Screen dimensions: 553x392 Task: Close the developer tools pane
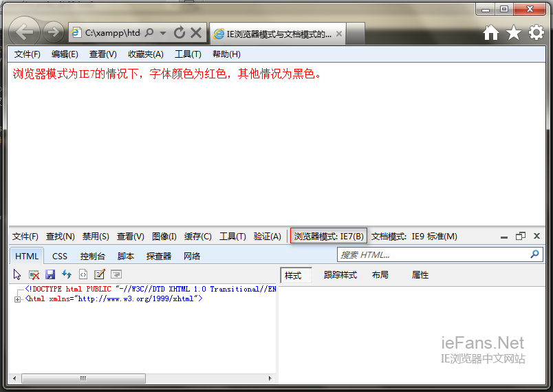pos(536,236)
